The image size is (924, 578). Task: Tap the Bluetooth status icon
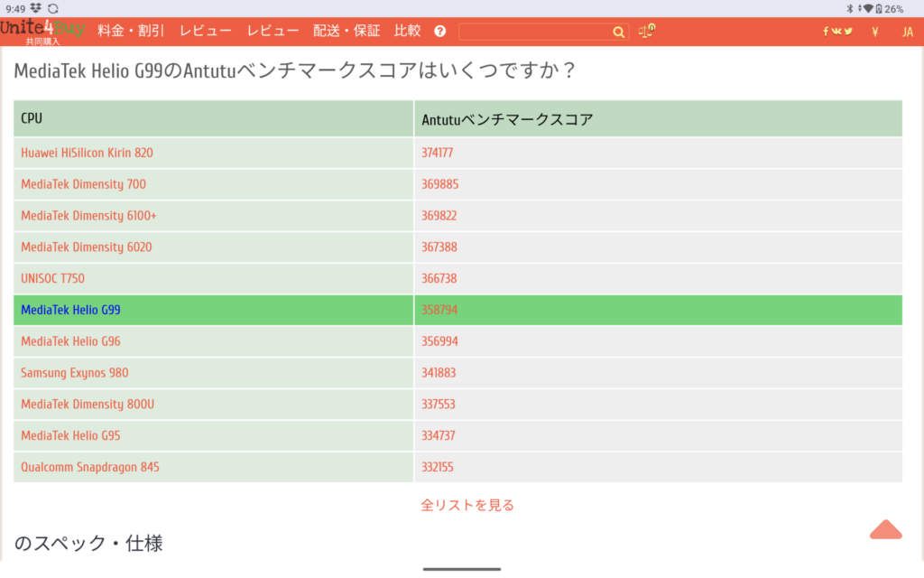pos(850,8)
